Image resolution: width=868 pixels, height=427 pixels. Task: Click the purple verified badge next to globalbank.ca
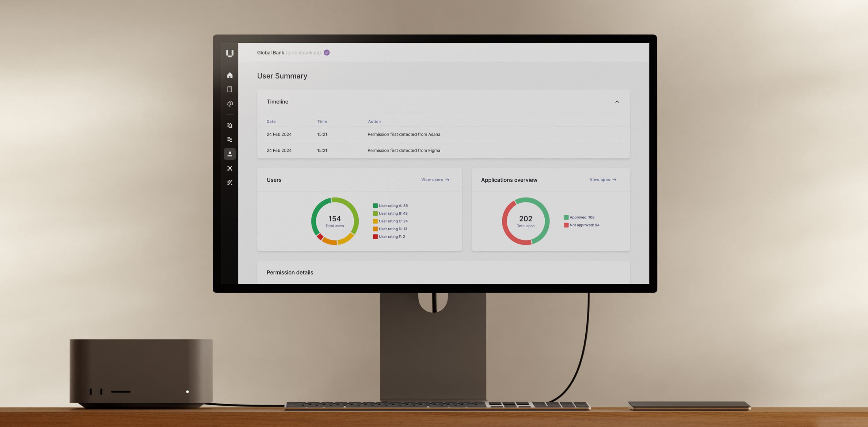[x=326, y=53]
